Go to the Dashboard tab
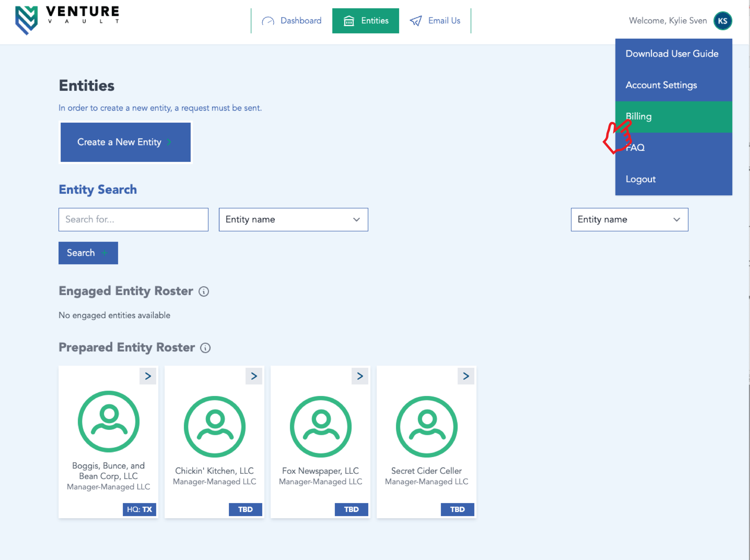 click(292, 21)
